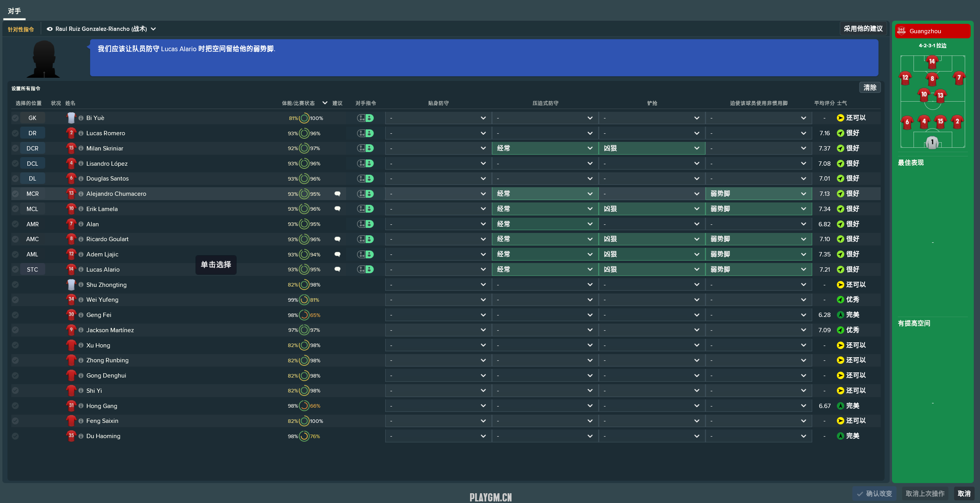Select the number 7 shirt on the formation pitch
The image size is (980, 503).
pyautogui.click(x=959, y=78)
